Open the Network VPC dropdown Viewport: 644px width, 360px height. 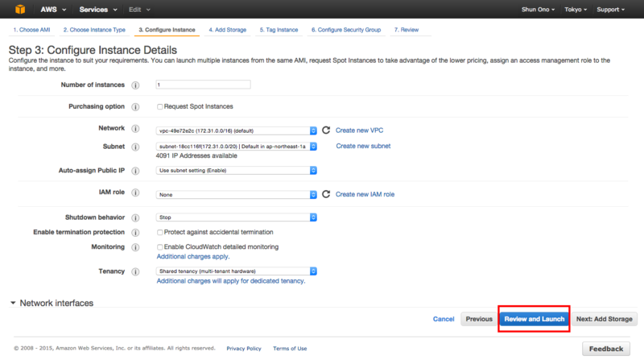pos(236,130)
